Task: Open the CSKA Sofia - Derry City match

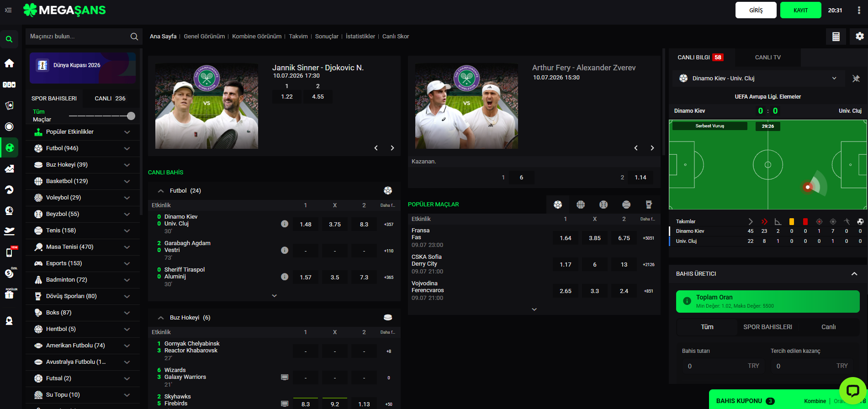Action: (x=427, y=260)
